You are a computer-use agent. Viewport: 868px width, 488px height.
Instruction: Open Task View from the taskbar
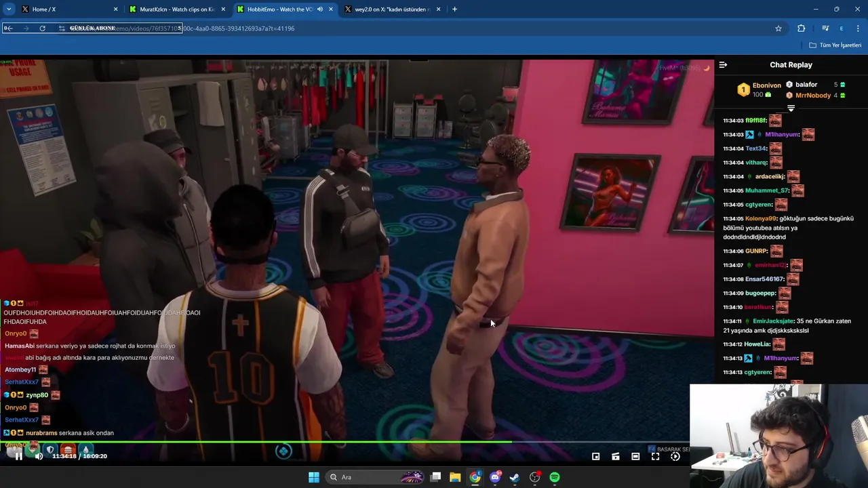point(436,477)
